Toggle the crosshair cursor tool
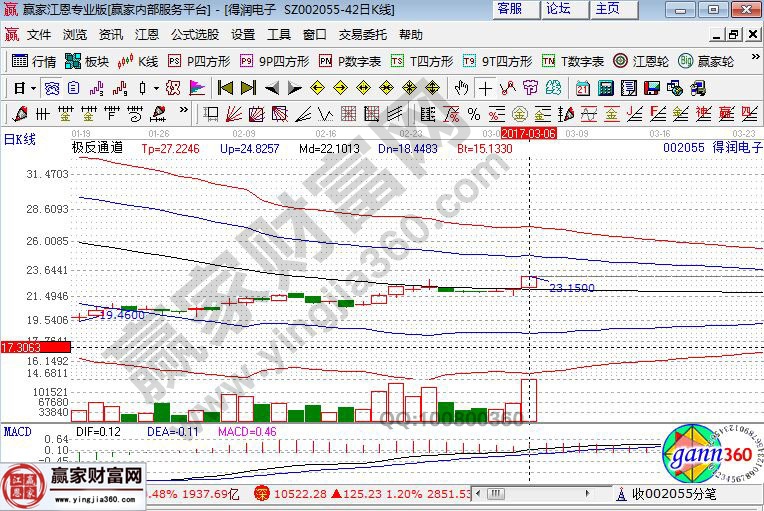 coord(485,89)
